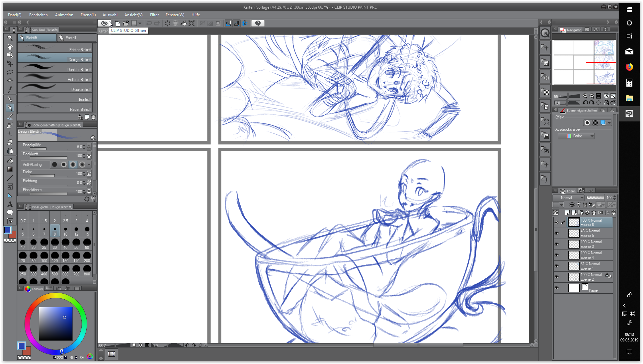
Task: Select the Hand move tool
Action: [10, 46]
